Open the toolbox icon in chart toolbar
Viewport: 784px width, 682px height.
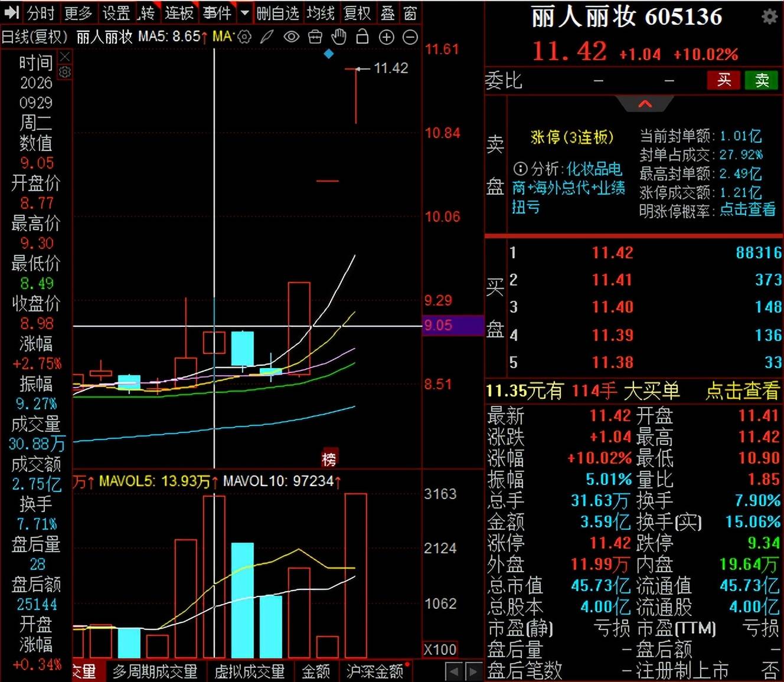pyautogui.click(x=315, y=37)
